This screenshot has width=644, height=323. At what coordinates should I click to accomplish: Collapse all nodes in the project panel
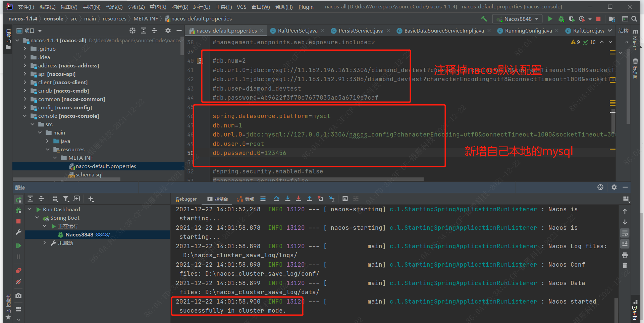(154, 31)
